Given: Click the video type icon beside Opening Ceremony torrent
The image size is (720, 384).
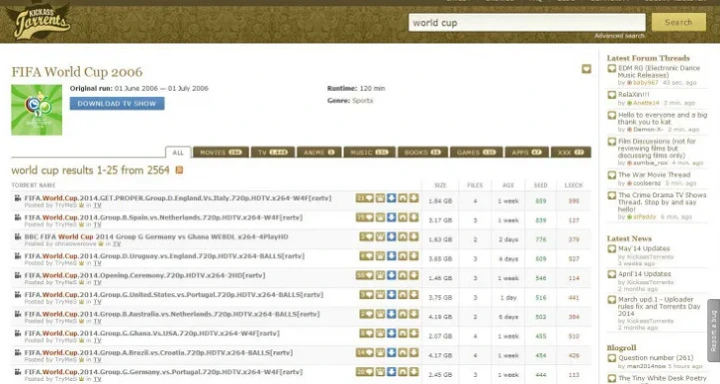Looking at the screenshot, I should [17, 275].
